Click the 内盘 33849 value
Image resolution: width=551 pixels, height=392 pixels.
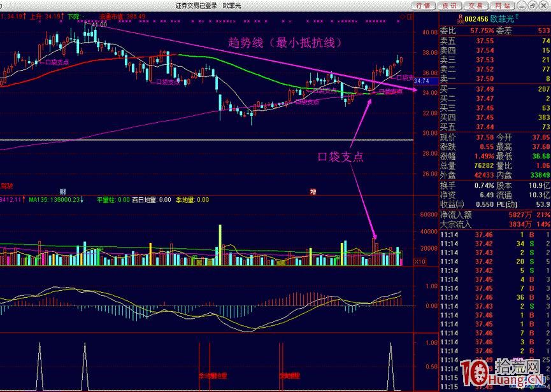[x=540, y=175]
